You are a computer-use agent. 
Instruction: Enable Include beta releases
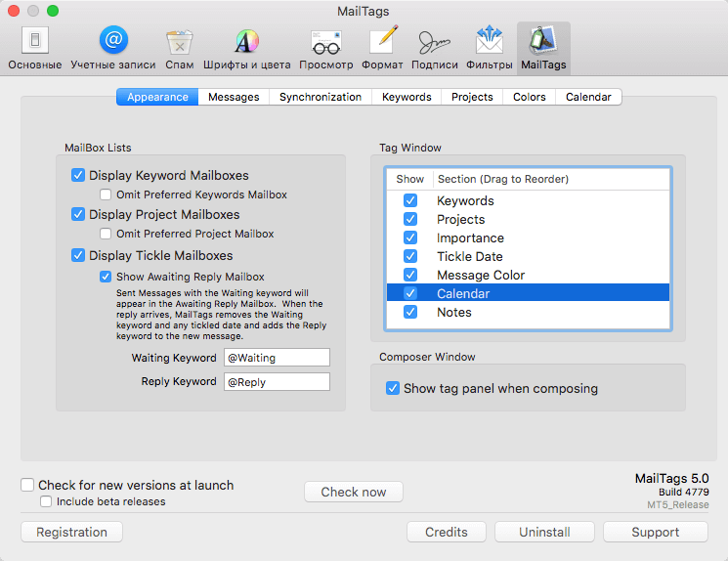(46, 501)
